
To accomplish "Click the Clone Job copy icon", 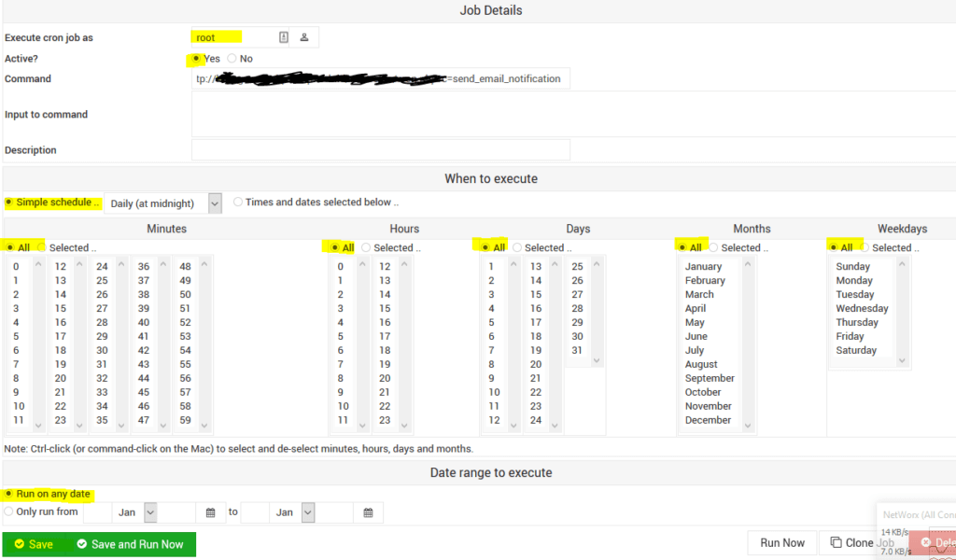I will pyautogui.click(x=834, y=541).
